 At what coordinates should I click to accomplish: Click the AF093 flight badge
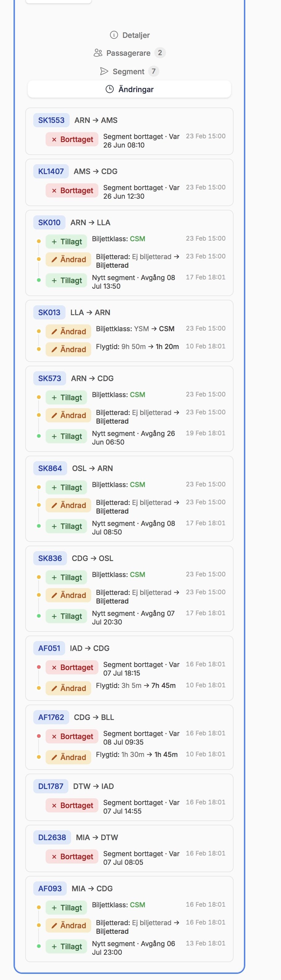pyautogui.click(x=50, y=888)
